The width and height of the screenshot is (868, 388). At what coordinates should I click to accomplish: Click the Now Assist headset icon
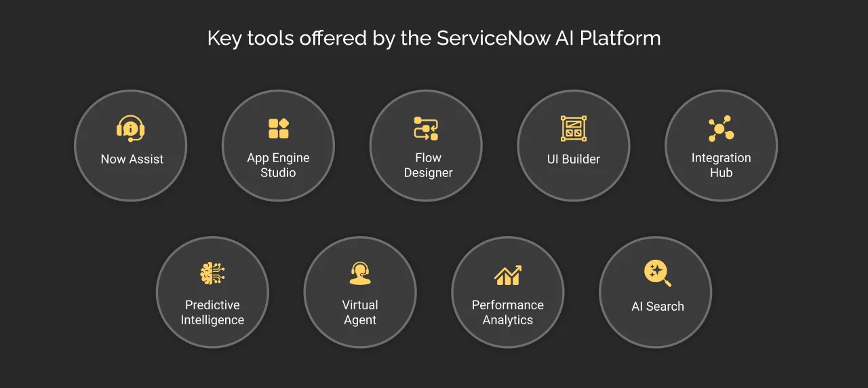coord(130,128)
